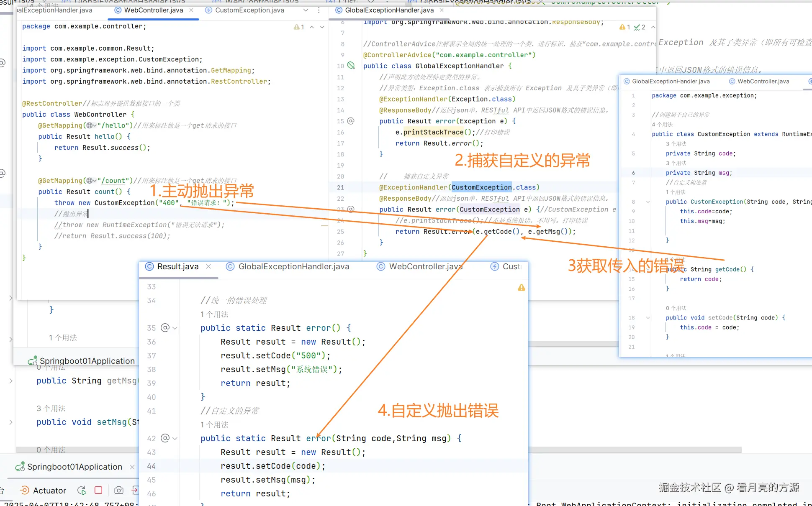This screenshot has width=812, height=506.
Task: Click the gutter @ icon on line 35
Action: click(165, 328)
